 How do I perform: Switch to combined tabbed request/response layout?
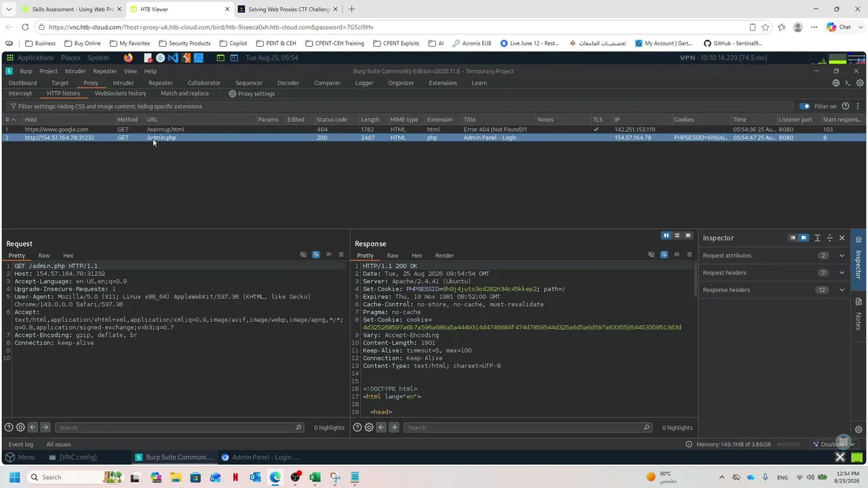click(x=688, y=236)
